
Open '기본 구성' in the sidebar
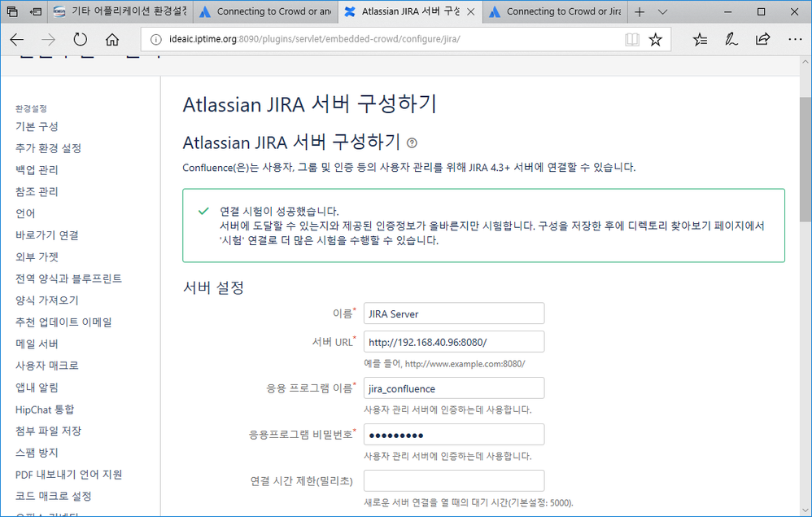click(x=36, y=127)
